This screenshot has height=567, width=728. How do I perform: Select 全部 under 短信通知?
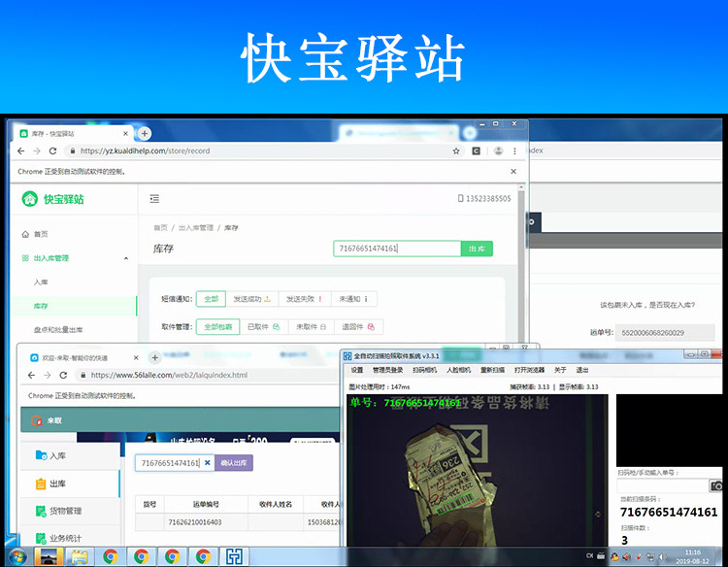(x=212, y=299)
